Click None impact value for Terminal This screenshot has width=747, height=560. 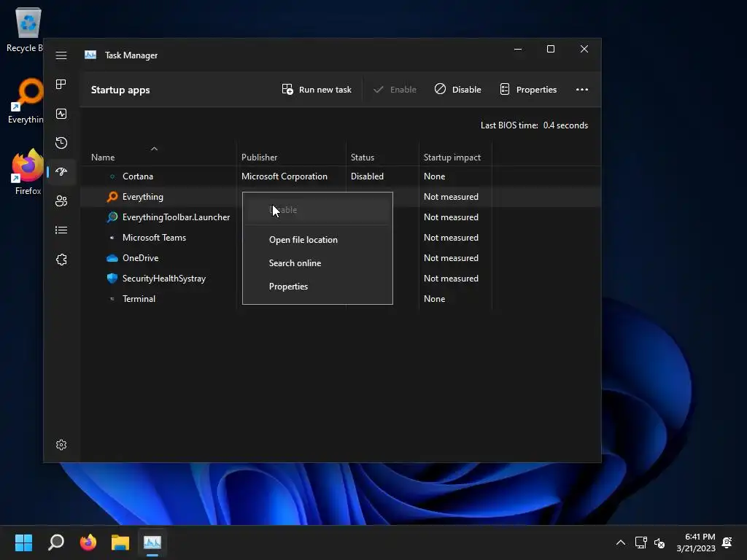click(434, 299)
